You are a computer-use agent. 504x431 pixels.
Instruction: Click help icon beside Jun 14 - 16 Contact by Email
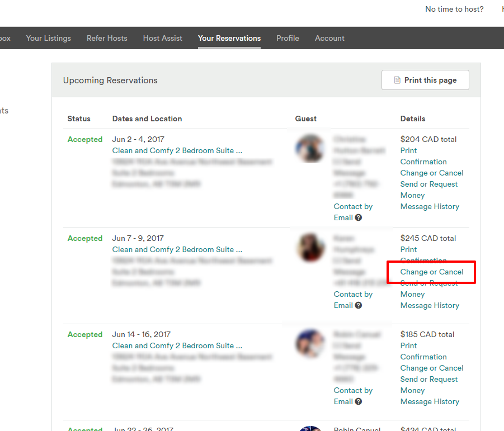click(x=359, y=401)
